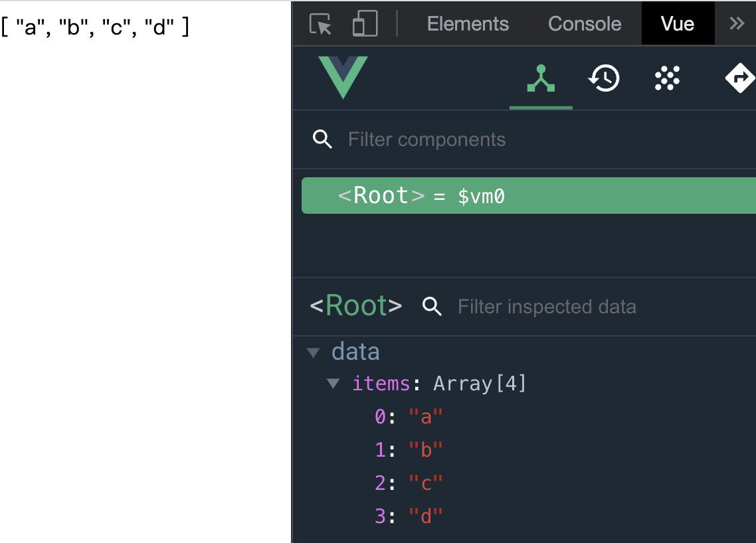Select the router navigation arrow icon

click(739, 78)
